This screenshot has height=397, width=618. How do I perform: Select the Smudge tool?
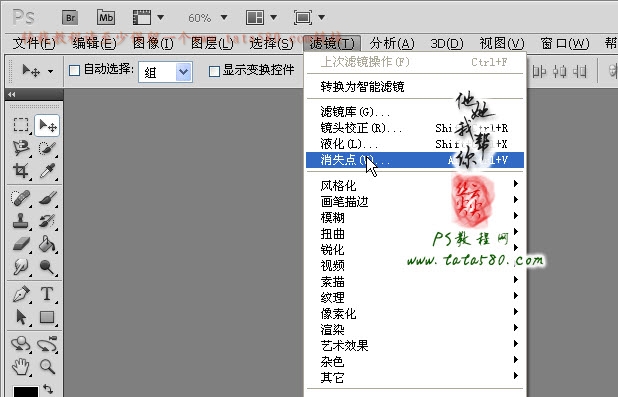[x=21, y=267]
